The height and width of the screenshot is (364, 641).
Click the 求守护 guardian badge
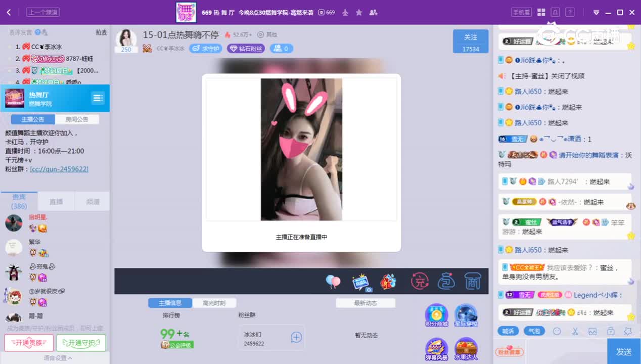click(x=206, y=49)
